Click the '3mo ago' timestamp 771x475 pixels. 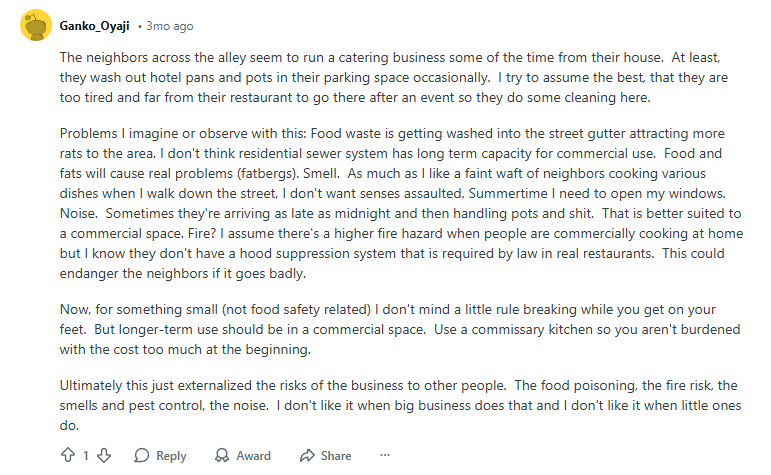tap(170, 25)
